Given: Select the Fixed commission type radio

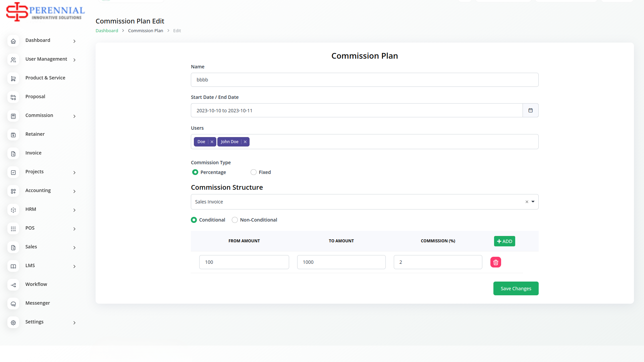Looking at the screenshot, I should [254, 172].
